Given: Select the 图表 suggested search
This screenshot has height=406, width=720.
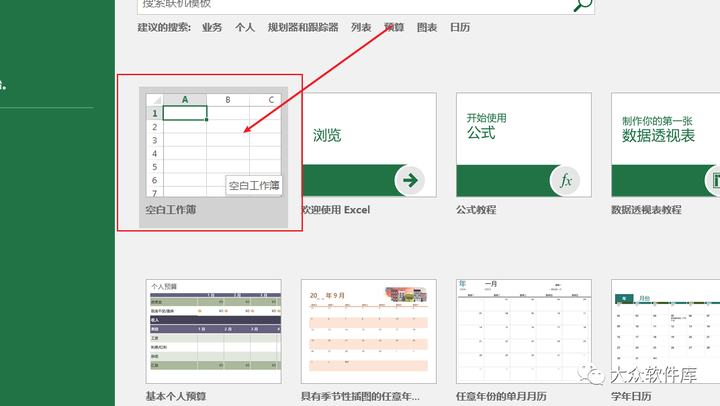Looking at the screenshot, I should [427, 28].
